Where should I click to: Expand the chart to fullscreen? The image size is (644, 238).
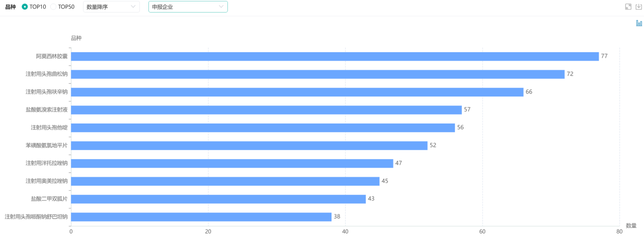[x=628, y=7]
